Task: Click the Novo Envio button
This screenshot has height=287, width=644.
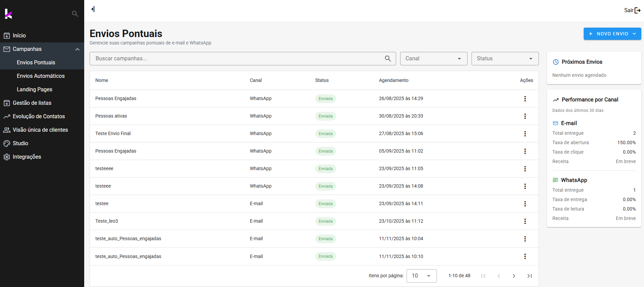Action: [x=612, y=34]
